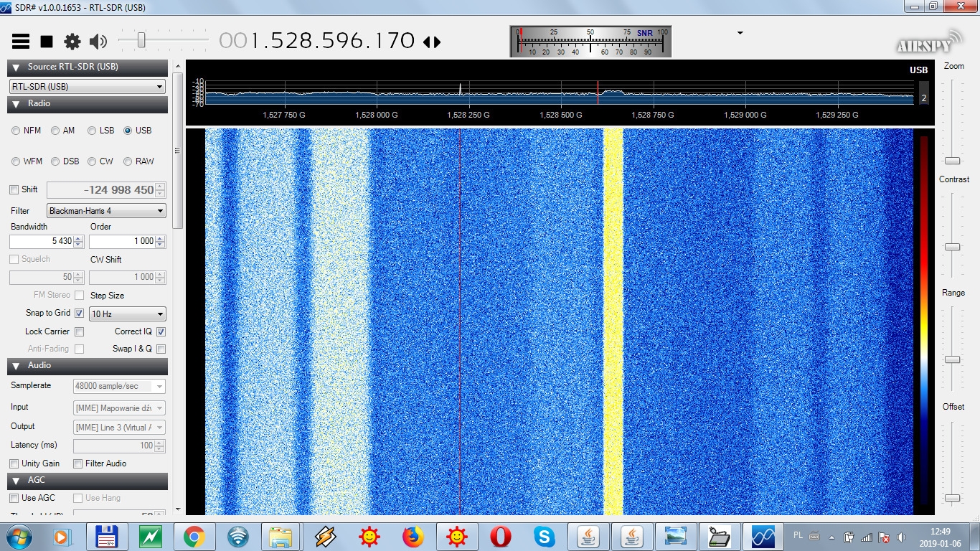Screen dimensions: 980x551
Task: Open network signal tray icon
Action: point(867,537)
